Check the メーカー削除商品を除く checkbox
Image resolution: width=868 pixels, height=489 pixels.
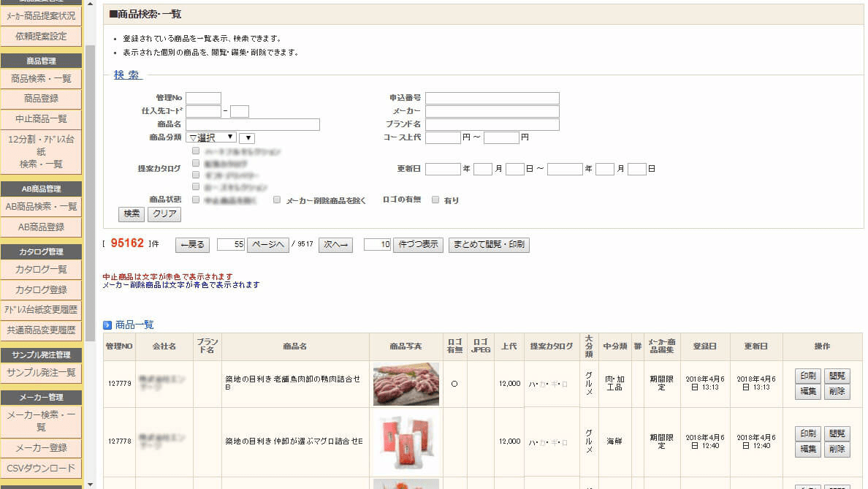[x=277, y=200]
